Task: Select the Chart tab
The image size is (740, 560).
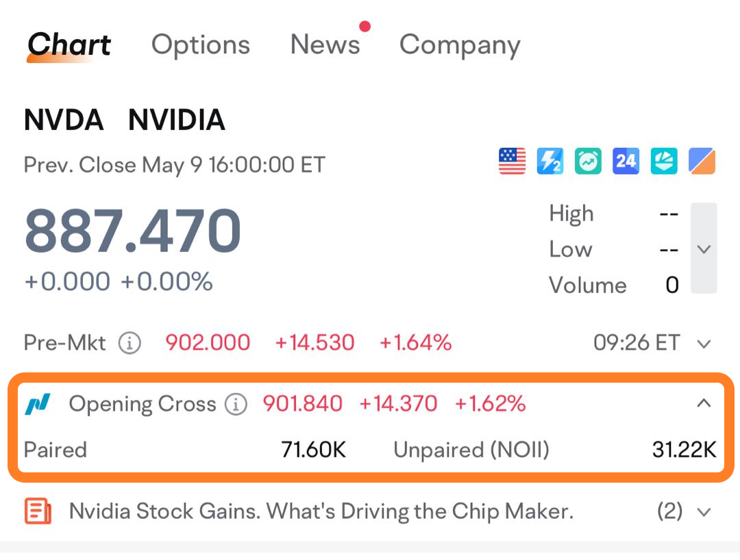Action: [x=69, y=45]
